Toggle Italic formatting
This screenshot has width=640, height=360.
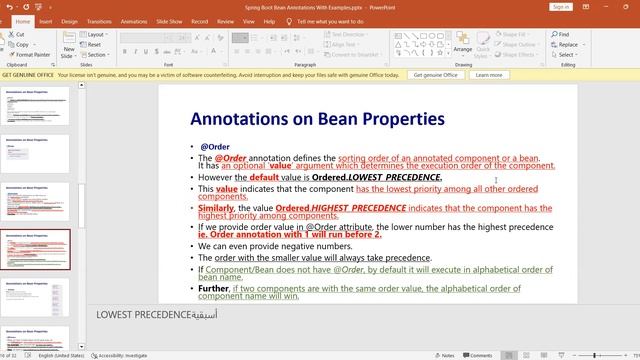[x=135, y=51]
